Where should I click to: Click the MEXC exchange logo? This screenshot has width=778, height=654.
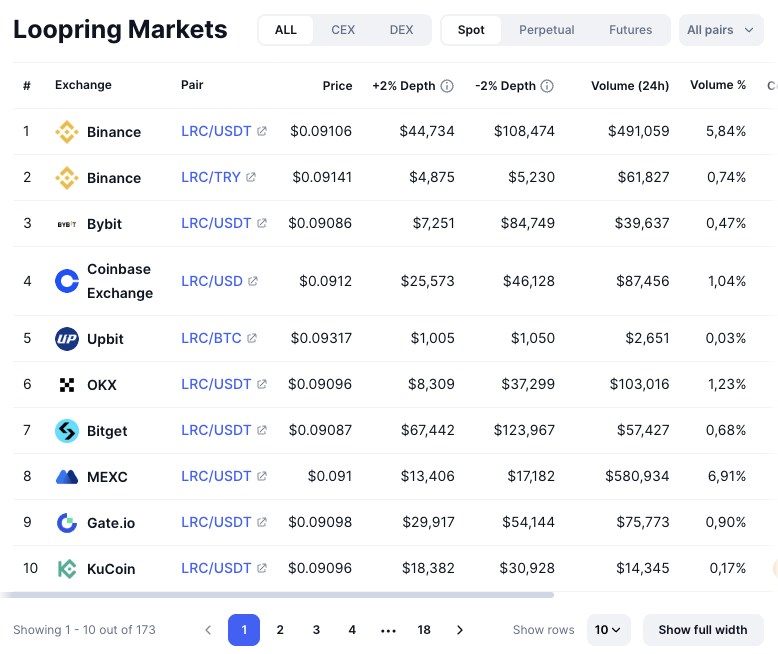(66, 477)
